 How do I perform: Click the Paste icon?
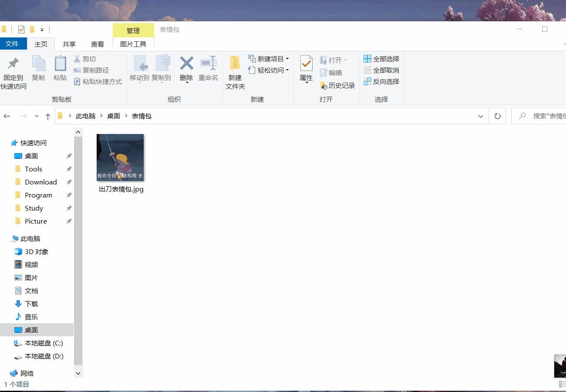click(60, 70)
